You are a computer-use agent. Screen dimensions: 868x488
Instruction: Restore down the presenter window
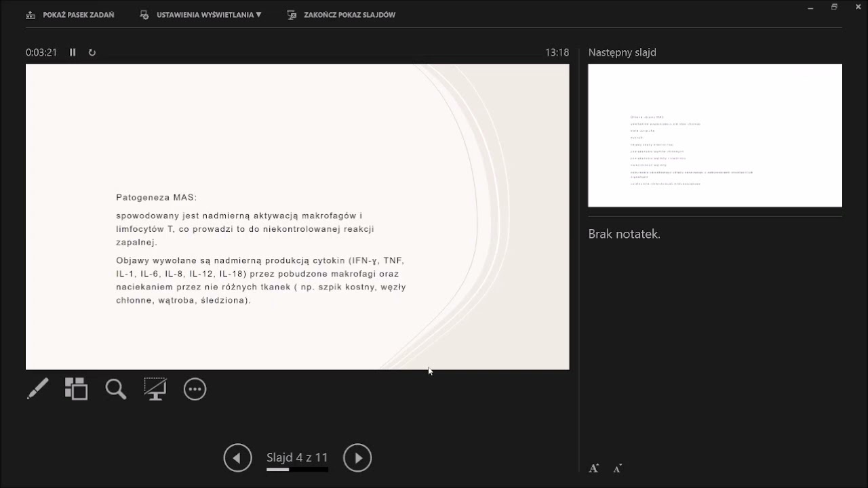pyautogui.click(x=834, y=7)
